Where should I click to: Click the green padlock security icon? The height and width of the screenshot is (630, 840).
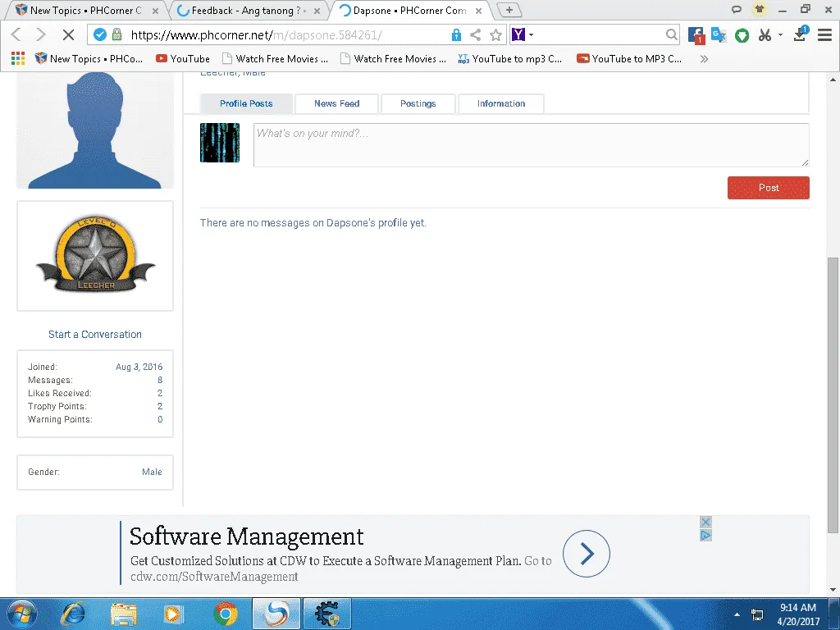click(116, 34)
